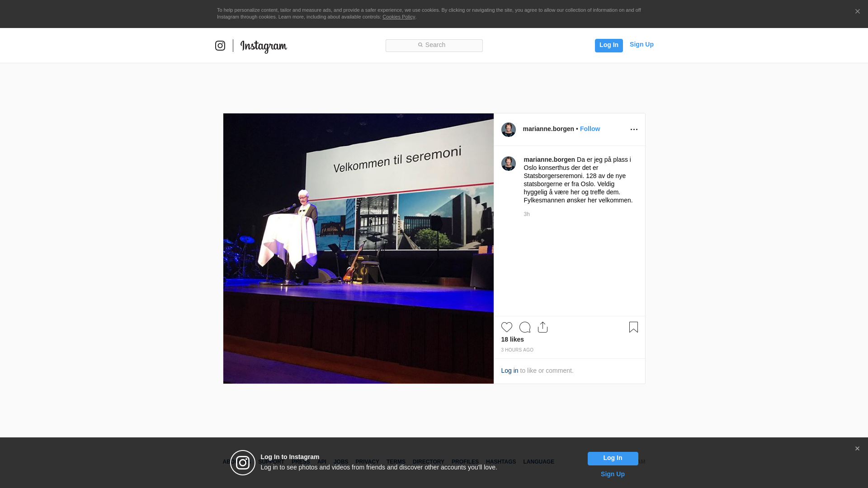This screenshot has height=488, width=868.
Task: Click the comment speech bubble icon
Action: click(x=525, y=327)
